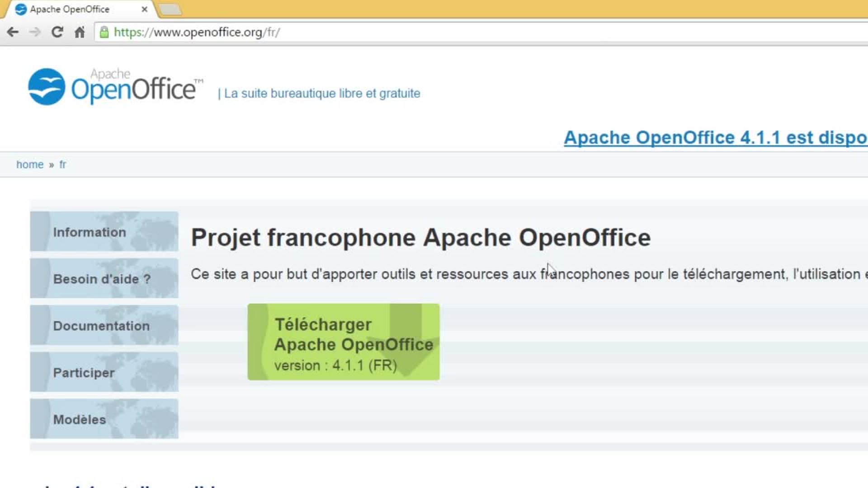The height and width of the screenshot is (488, 868).
Task: Click the 'Ce site a pour but' paragraph
Action: (529, 274)
